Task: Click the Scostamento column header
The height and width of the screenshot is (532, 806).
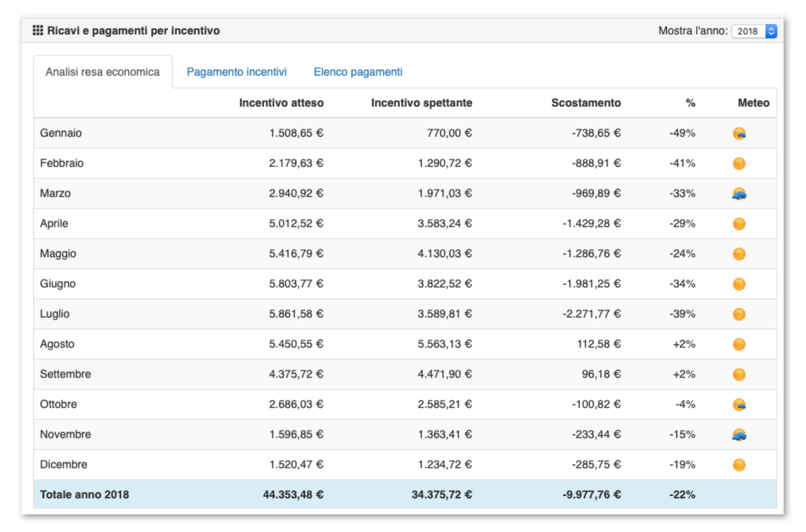Action: [586, 103]
